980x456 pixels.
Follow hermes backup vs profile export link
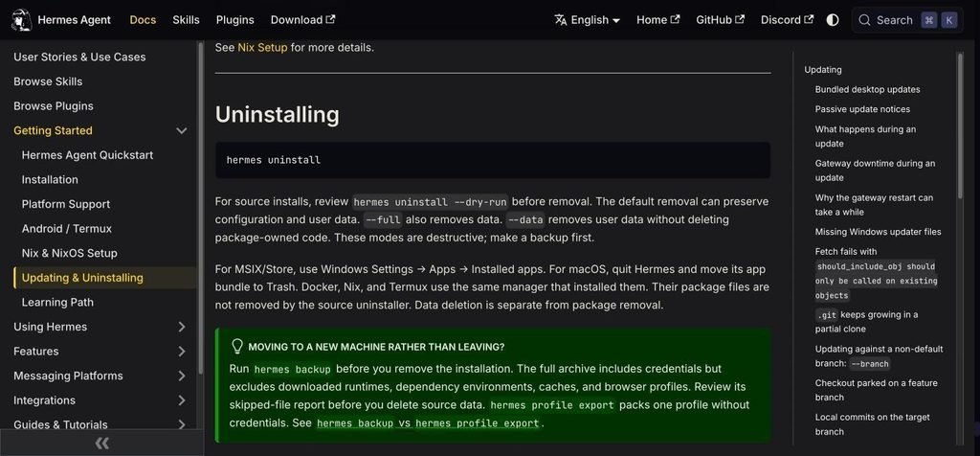[428, 422]
